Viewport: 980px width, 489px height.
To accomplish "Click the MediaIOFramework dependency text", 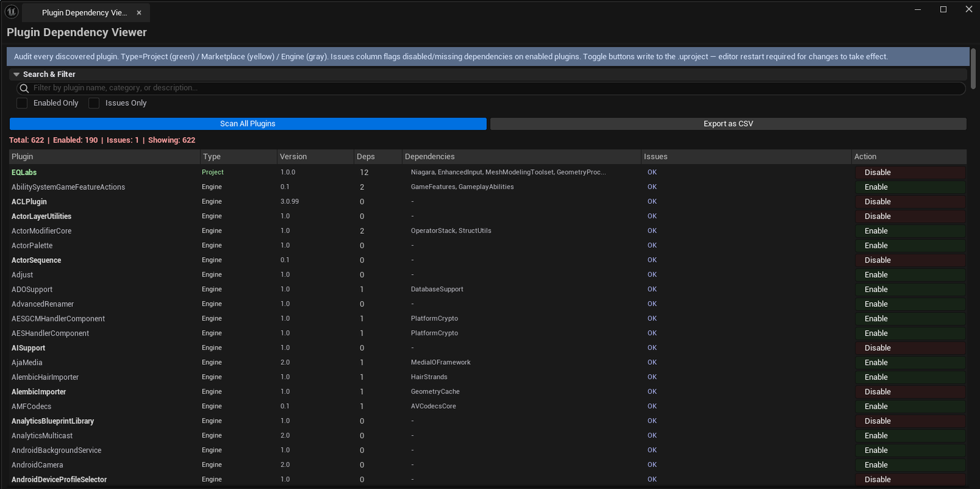I will (440, 363).
